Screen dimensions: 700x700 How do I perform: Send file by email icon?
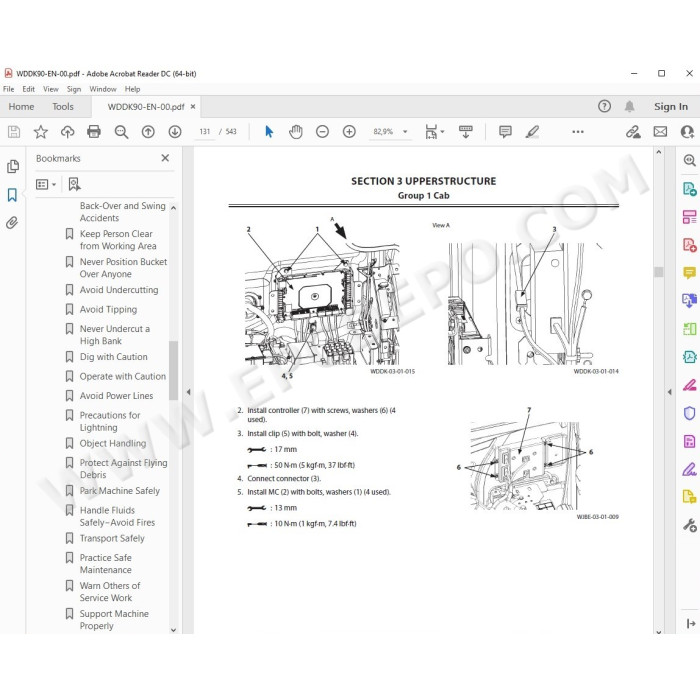tap(660, 132)
